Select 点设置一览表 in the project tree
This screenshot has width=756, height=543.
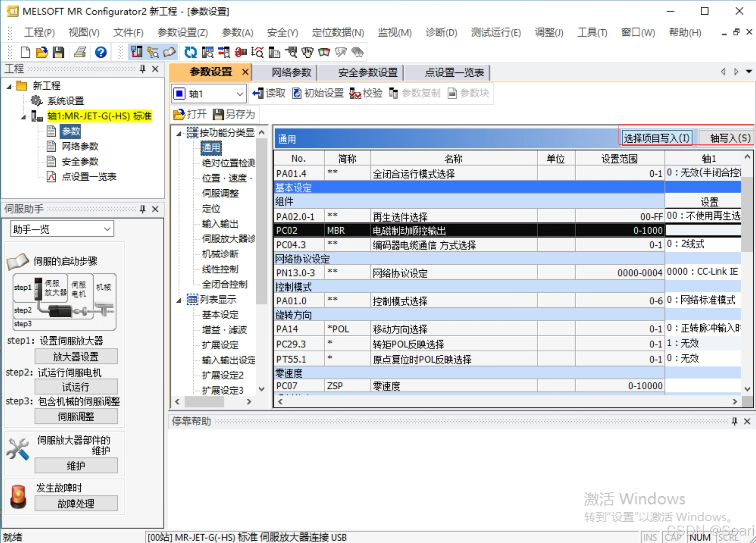coord(89,177)
